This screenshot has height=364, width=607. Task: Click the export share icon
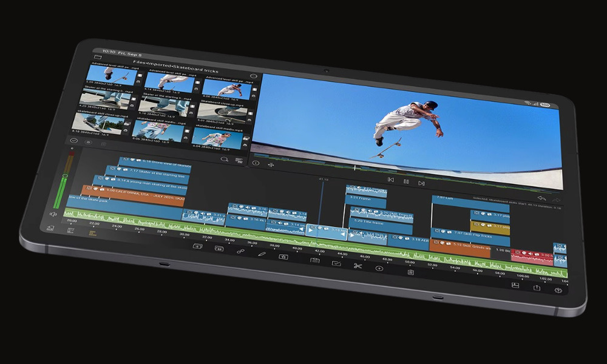[x=537, y=288]
